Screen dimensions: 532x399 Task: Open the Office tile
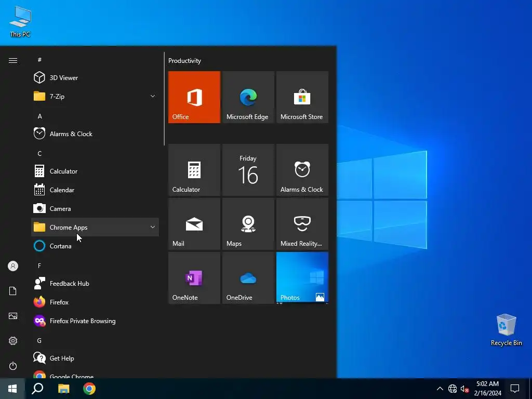point(194,97)
